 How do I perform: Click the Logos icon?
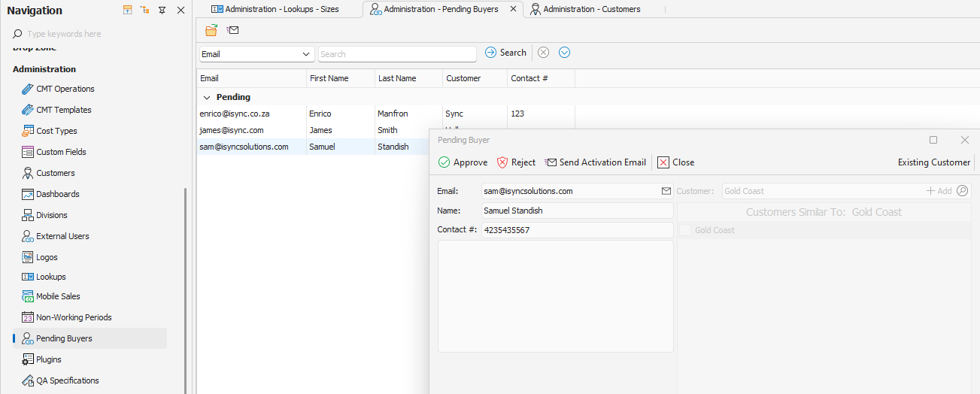point(28,257)
